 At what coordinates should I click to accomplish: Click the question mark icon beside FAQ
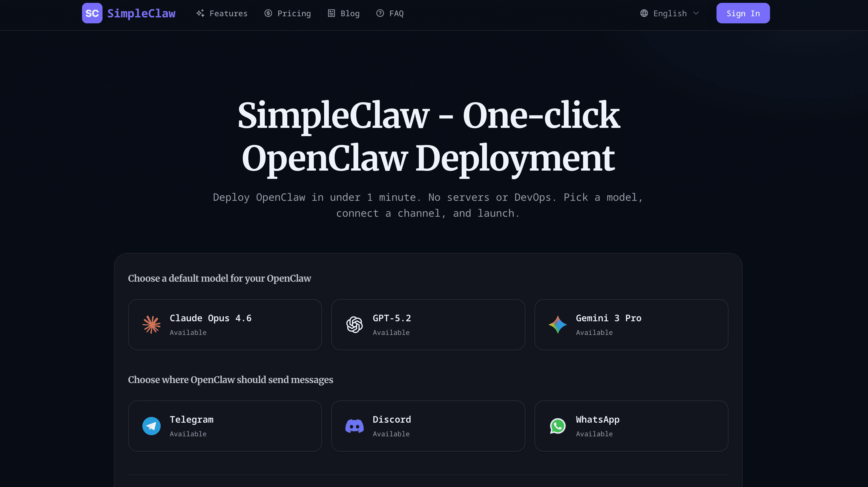380,13
